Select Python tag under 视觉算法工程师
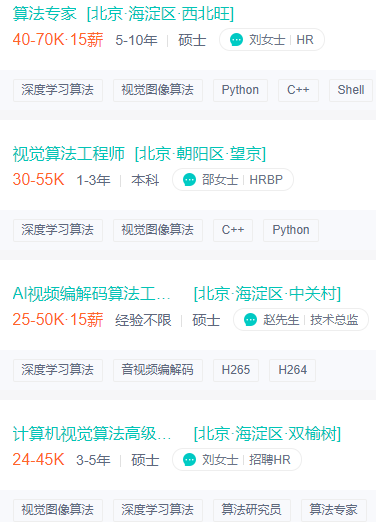This screenshot has width=376, height=522. [291, 230]
